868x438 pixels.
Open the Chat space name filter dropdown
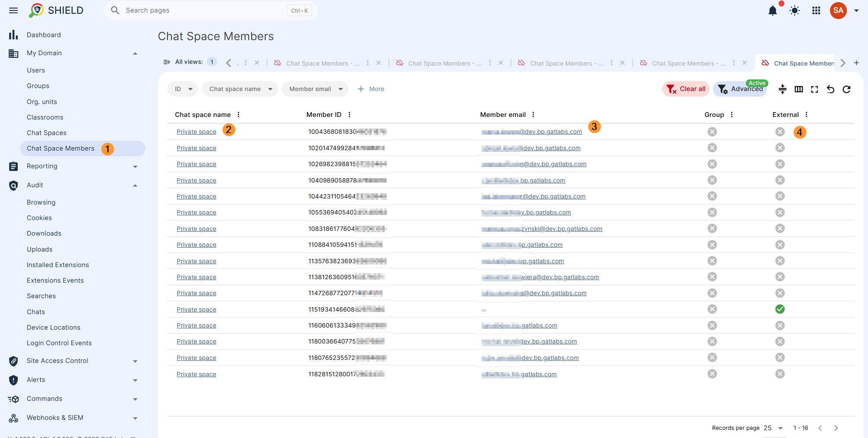point(240,89)
